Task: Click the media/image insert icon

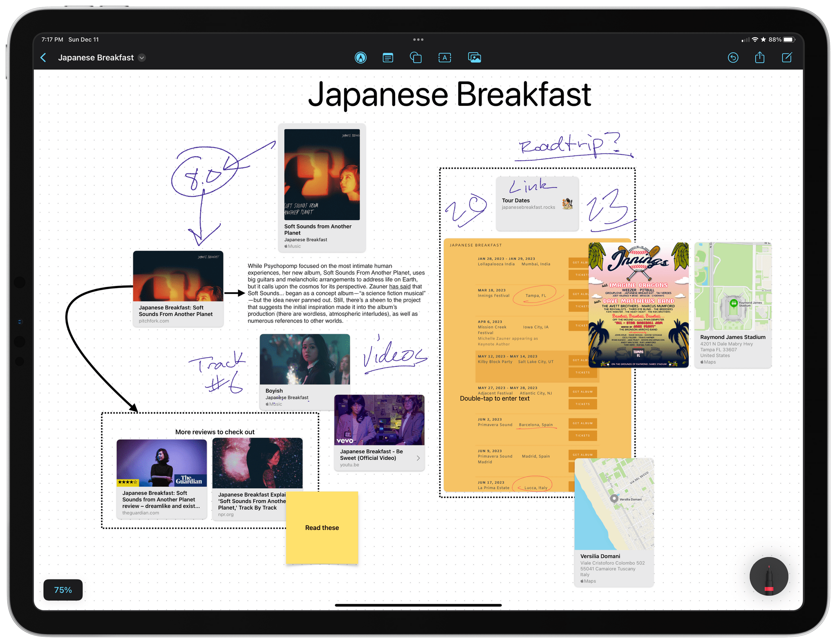Action: tap(473, 57)
